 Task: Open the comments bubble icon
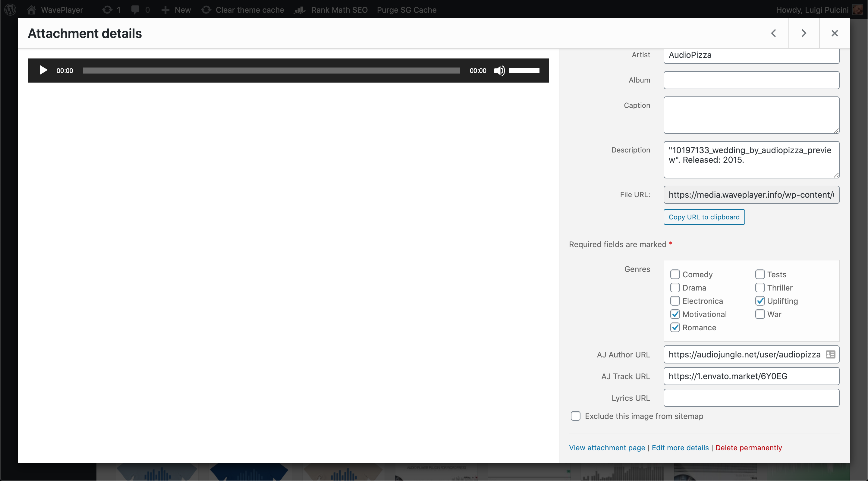[x=135, y=9]
